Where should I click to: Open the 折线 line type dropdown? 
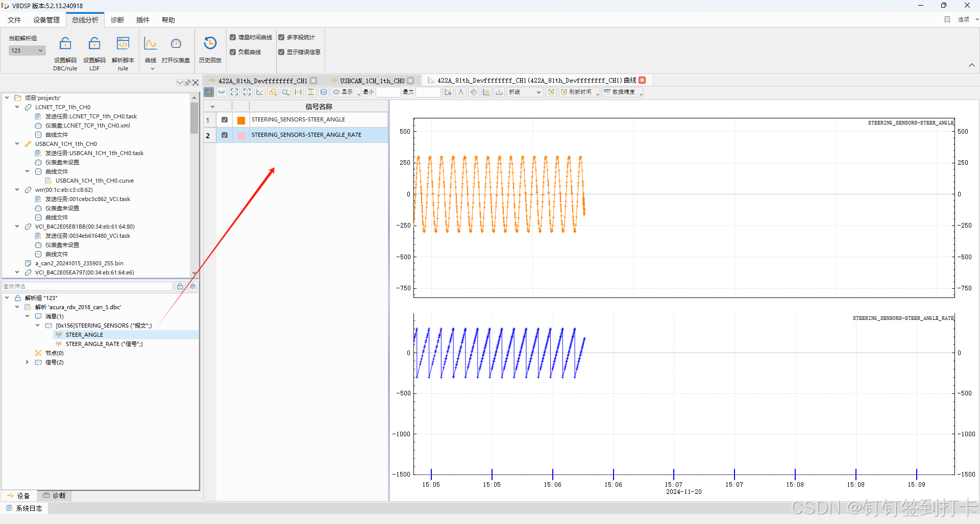point(525,92)
